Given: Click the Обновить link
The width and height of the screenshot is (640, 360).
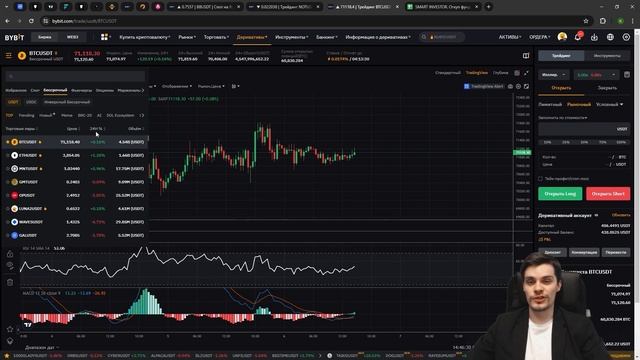Looking at the screenshot, I should point(621,215).
